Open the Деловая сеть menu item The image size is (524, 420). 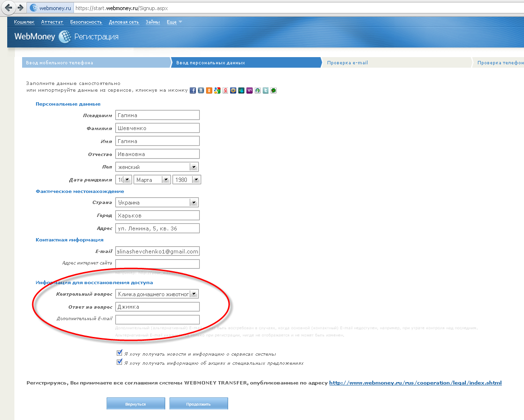click(x=123, y=22)
